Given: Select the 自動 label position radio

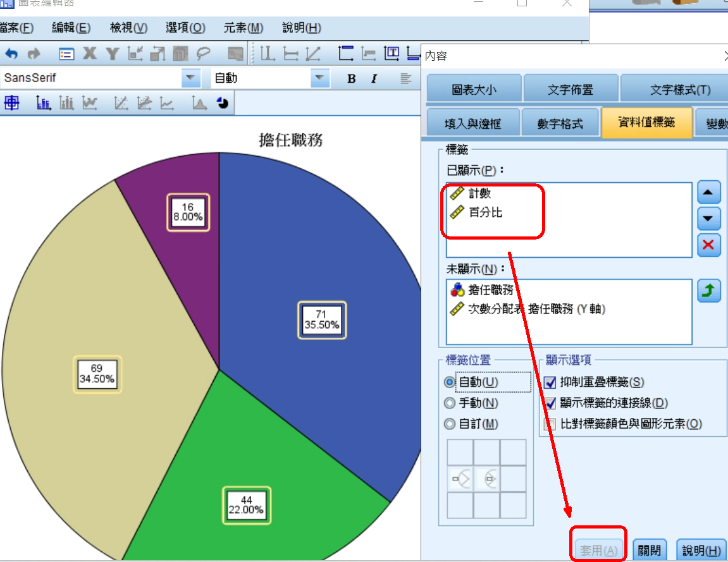Looking at the screenshot, I should coord(450,382).
